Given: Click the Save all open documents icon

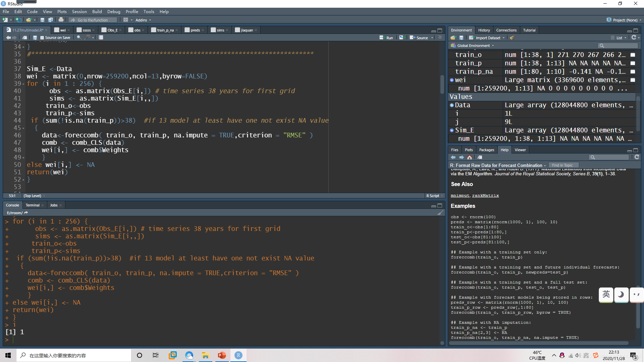Looking at the screenshot, I should tap(50, 20).
